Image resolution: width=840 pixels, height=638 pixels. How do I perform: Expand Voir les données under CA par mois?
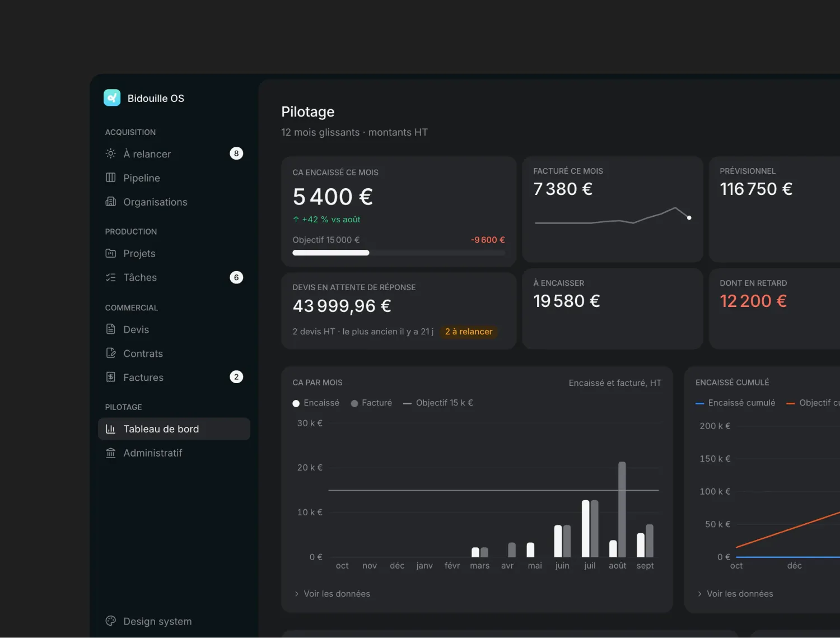332,594
